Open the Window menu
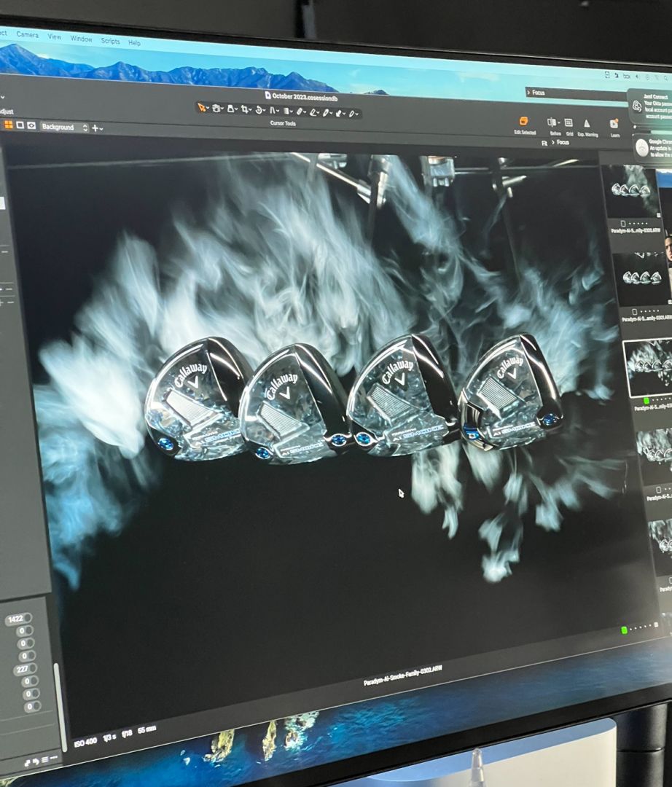The height and width of the screenshot is (787, 672). (x=82, y=39)
